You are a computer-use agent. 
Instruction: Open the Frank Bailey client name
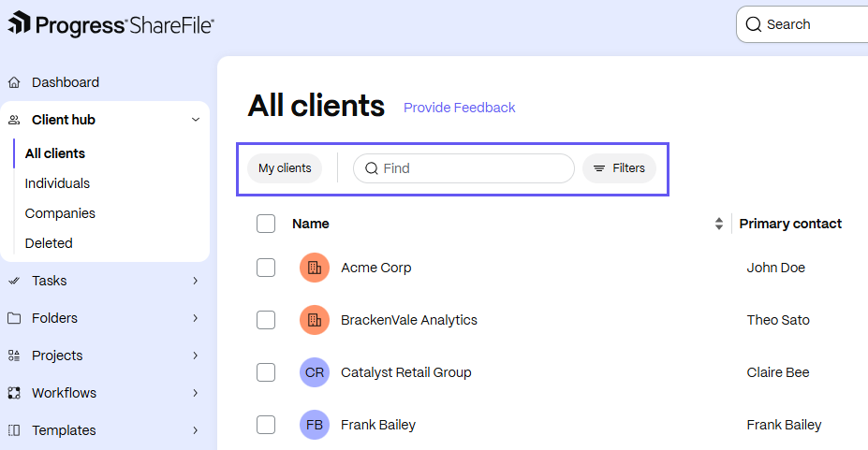coord(378,425)
